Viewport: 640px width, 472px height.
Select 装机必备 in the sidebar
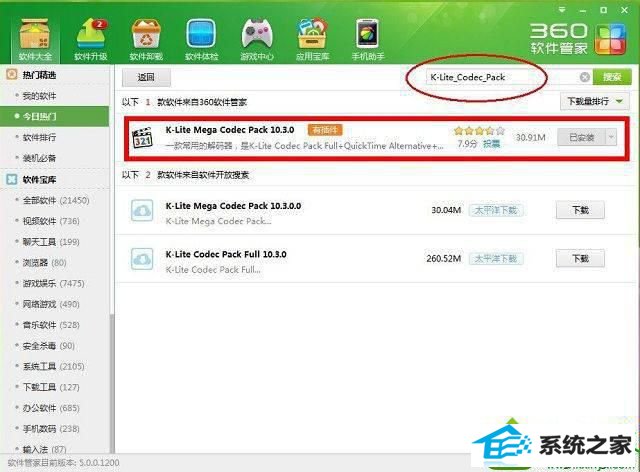pyautogui.click(x=39, y=158)
